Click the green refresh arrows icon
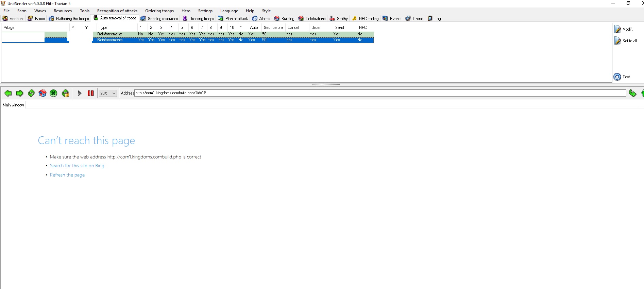 point(31,93)
